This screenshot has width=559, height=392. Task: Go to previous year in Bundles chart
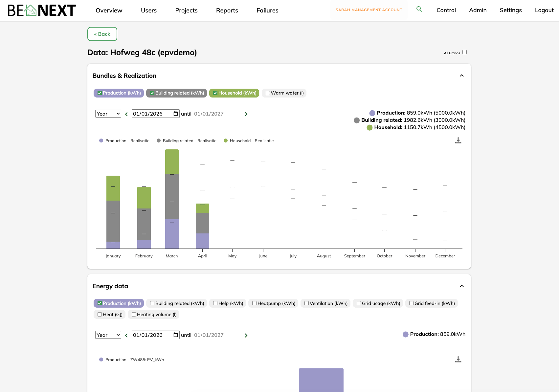click(x=126, y=114)
